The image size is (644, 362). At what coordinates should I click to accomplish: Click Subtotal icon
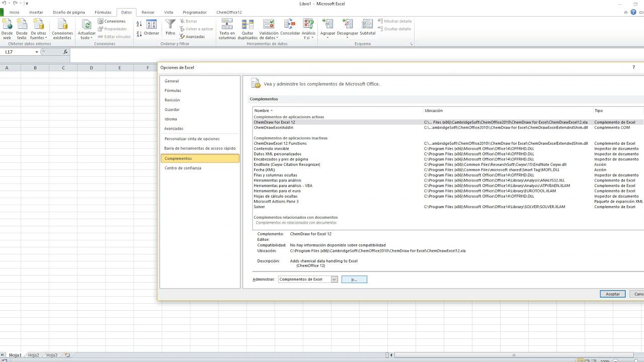click(x=367, y=28)
